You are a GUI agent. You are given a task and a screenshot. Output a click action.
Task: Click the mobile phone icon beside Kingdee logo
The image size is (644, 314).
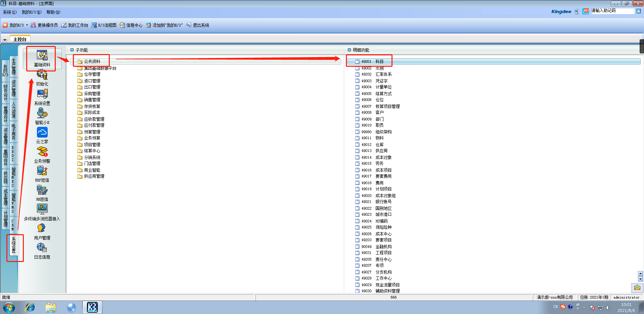point(577,11)
